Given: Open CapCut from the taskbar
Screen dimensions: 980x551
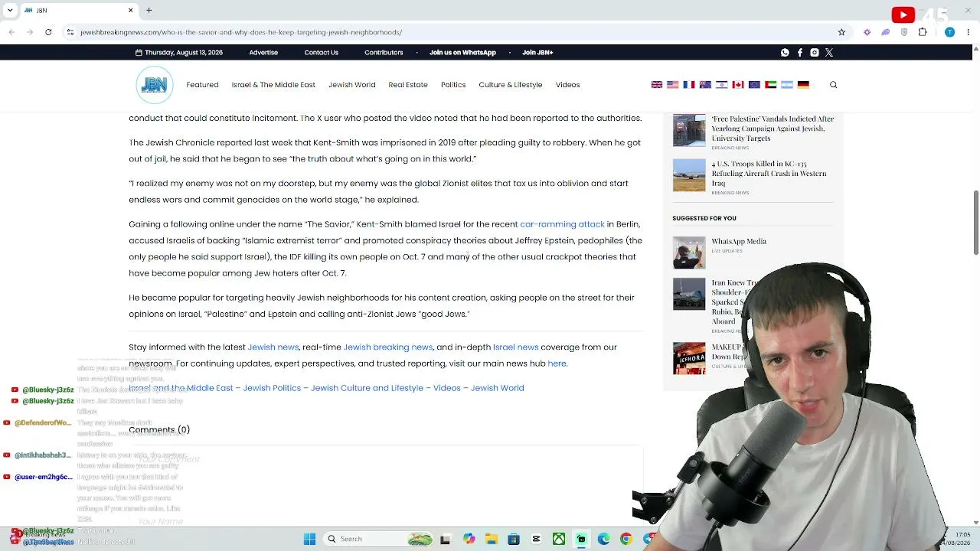Looking at the screenshot, I should tap(536, 539).
